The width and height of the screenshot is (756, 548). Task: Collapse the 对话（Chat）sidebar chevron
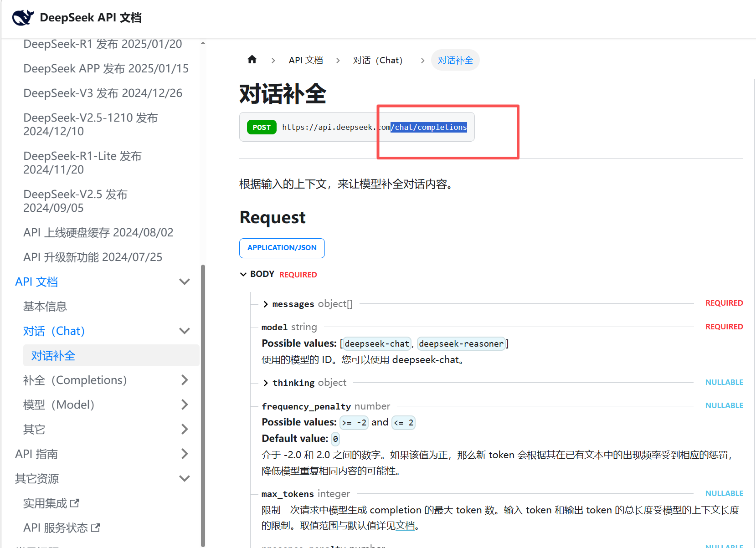coord(185,331)
